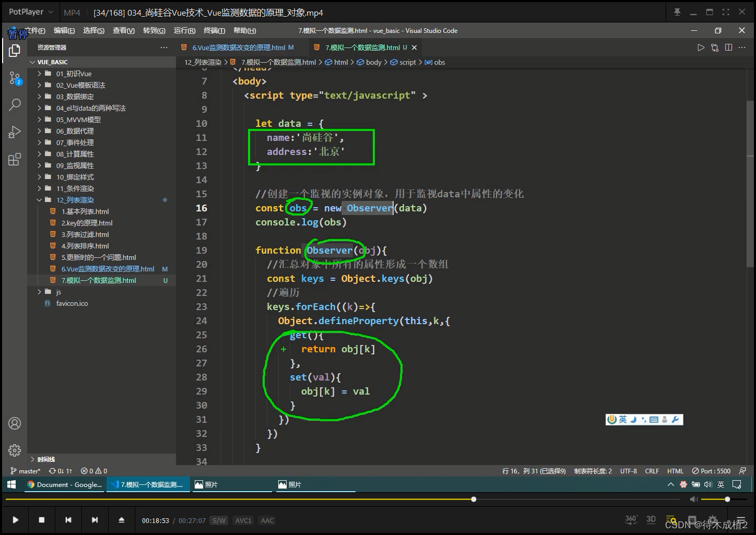Toggle S/W decoder indicator
Screen dimensions: 756x535
click(219, 520)
